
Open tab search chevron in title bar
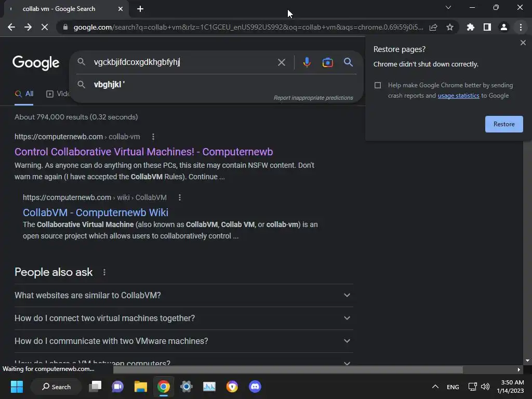coord(448,7)
